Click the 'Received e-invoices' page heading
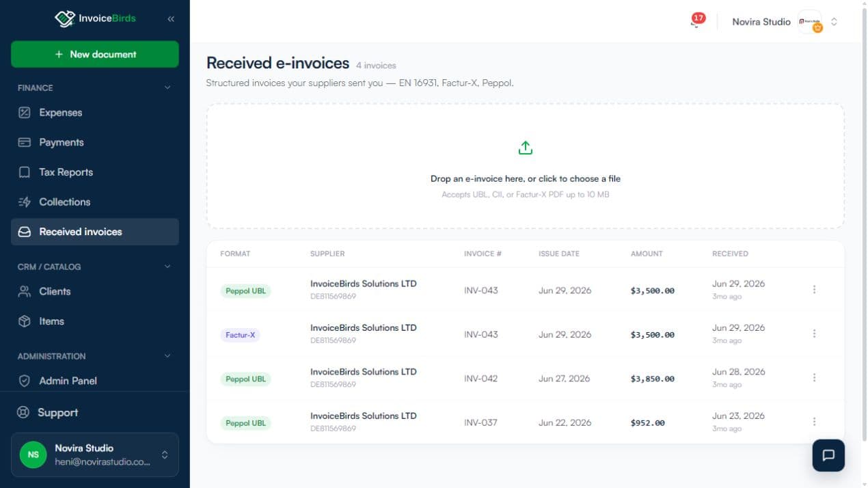 pyautogui.click(x=277, y=63)
